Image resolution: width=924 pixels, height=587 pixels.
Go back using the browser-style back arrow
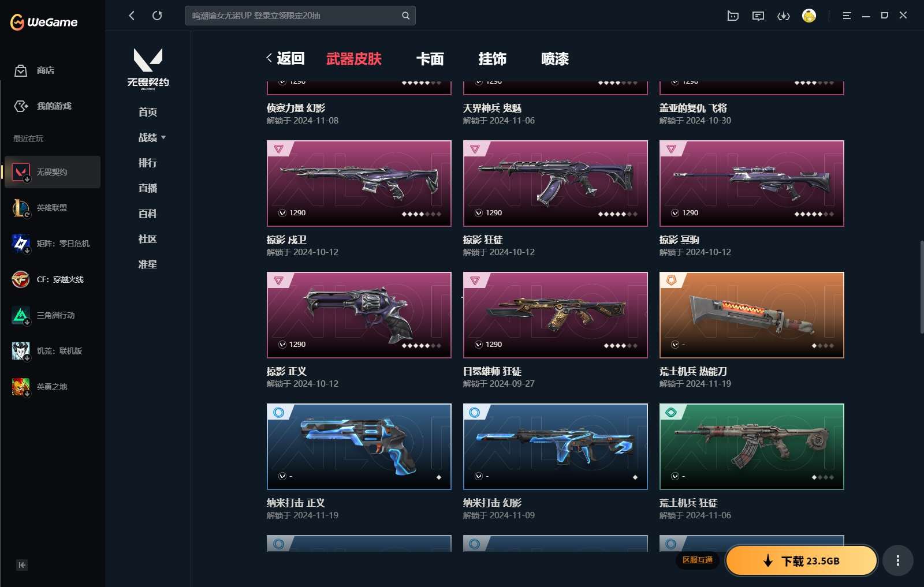pyautogui.click(x=132, y=16)
